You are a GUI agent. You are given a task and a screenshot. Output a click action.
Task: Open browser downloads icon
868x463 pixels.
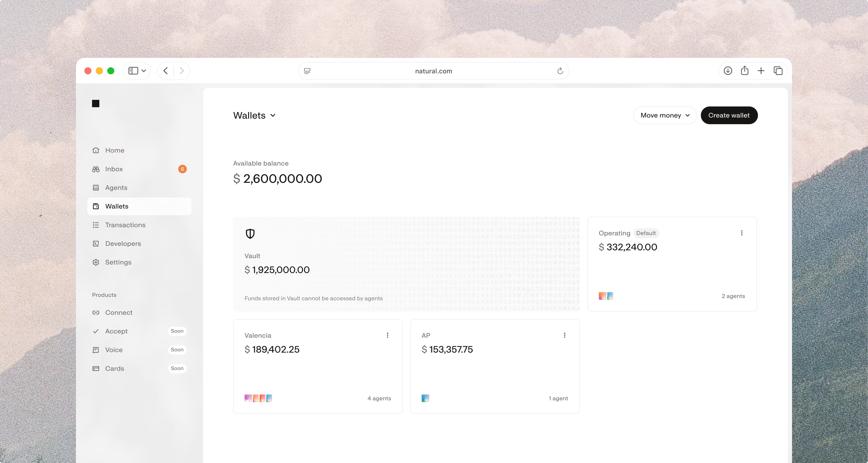pyautogui.click(x=728, y=71)
